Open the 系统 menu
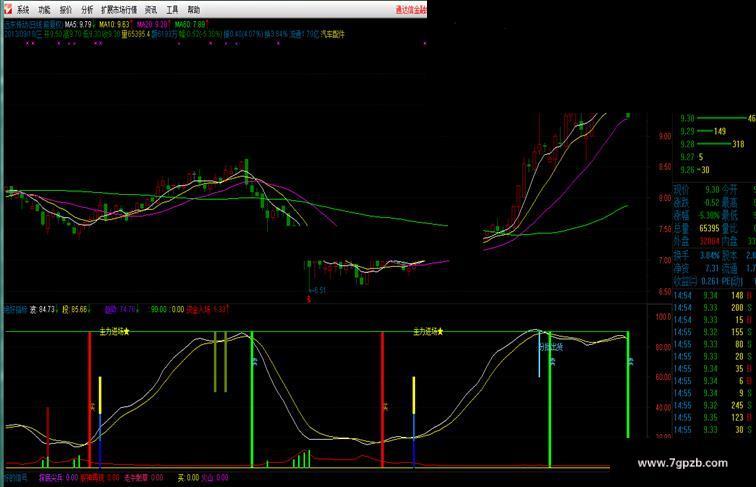Image resolution: width=756 pixels, height=487 pixels. tap(23, 10)
